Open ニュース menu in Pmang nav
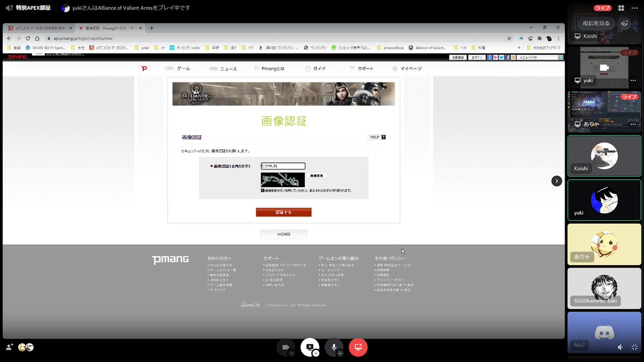 point(223,69)
